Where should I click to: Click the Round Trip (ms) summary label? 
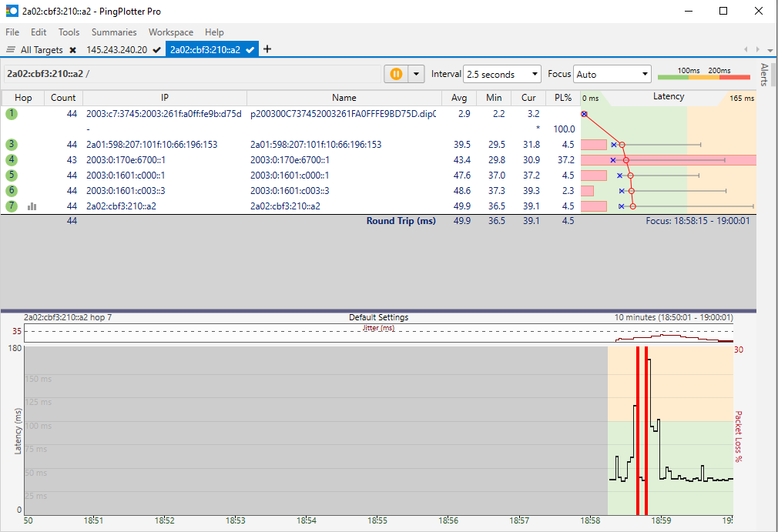point(401,221)
